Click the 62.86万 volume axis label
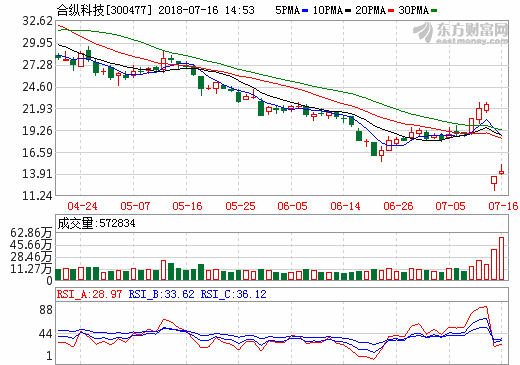Screen dimensions: 520x365 tap(31, 233)
